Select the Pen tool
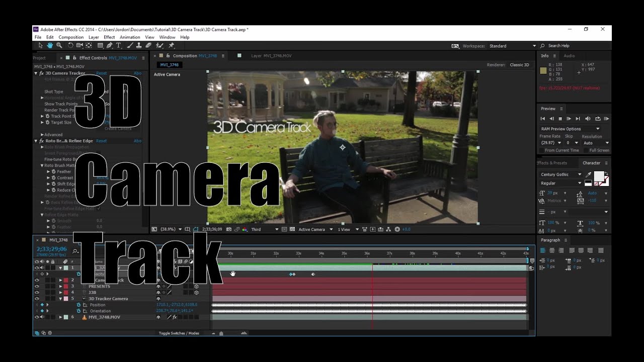Viewport: 644px width, 362px height. tap(110, 45)
